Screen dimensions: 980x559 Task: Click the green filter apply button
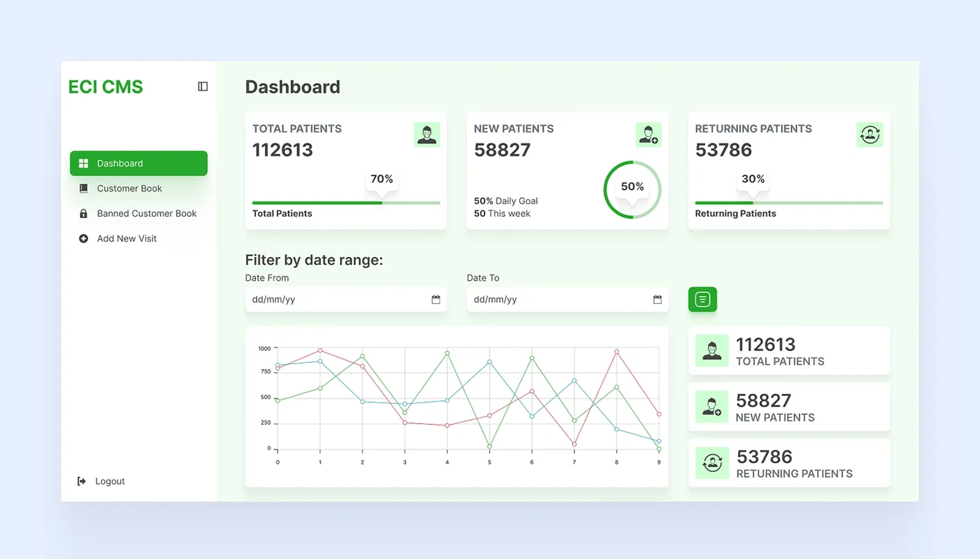[703, 300]
